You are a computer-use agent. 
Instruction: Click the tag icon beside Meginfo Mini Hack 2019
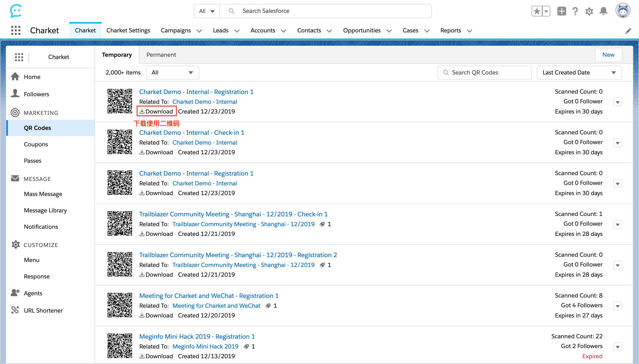(246, 346)
